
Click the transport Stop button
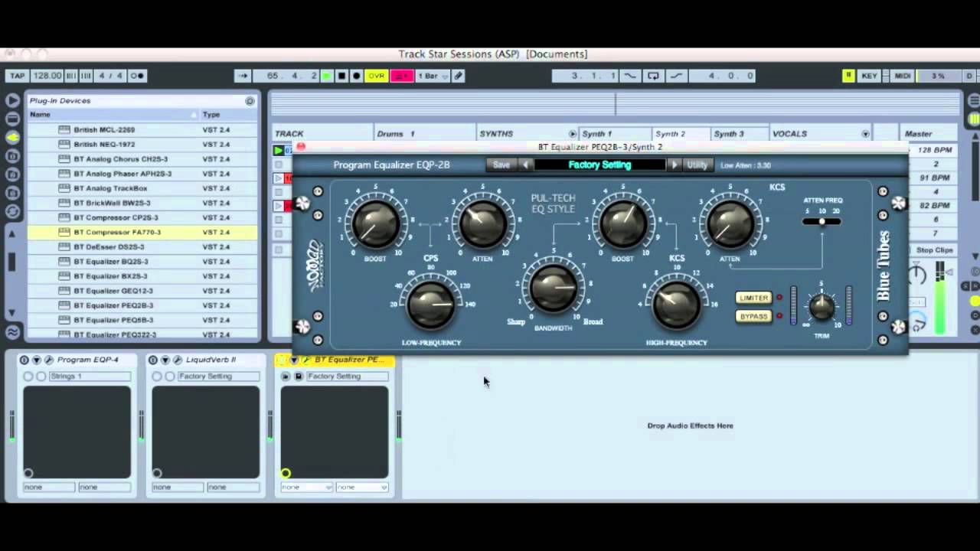tap(341, 76)
